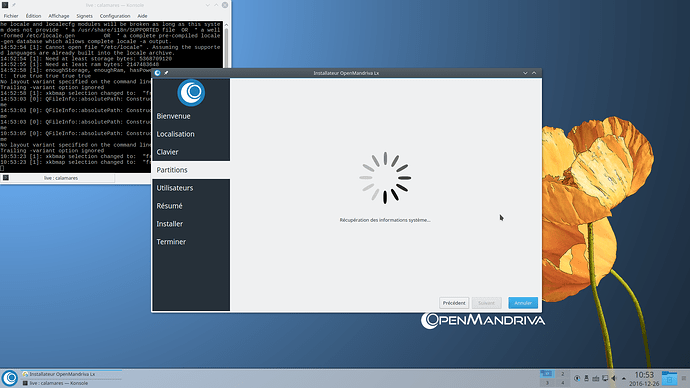
Task: Click the display/monitor tray icon
Action: coord(605,378)
